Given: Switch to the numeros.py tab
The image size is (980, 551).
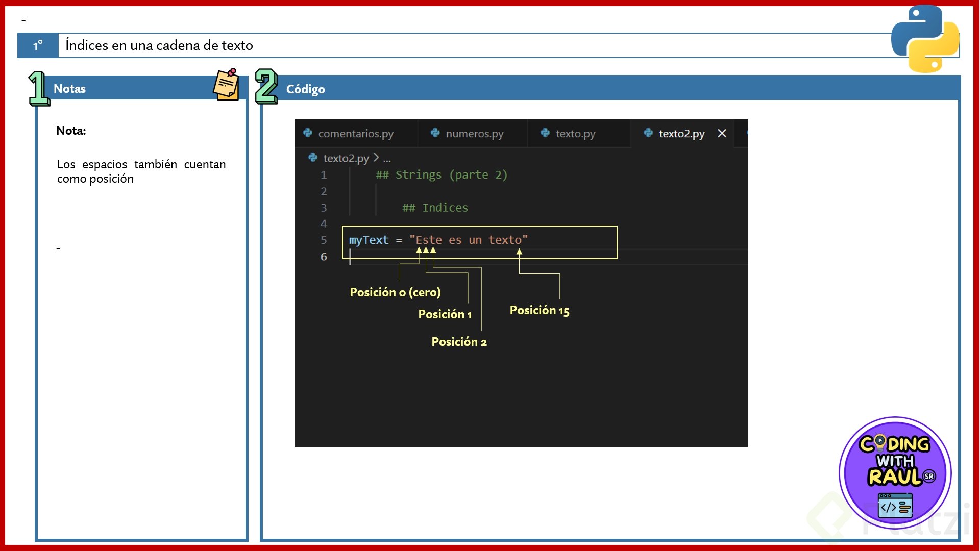Looking at the screenshot, I should [x=474, y=134].
